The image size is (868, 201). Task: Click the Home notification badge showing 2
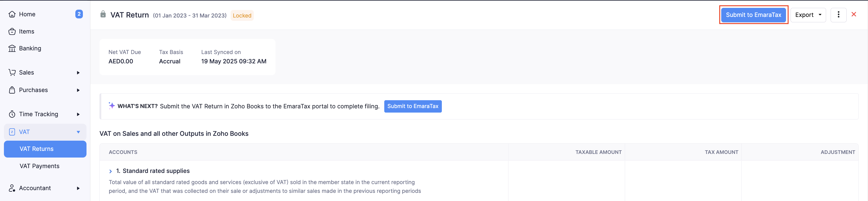[79, 14]
